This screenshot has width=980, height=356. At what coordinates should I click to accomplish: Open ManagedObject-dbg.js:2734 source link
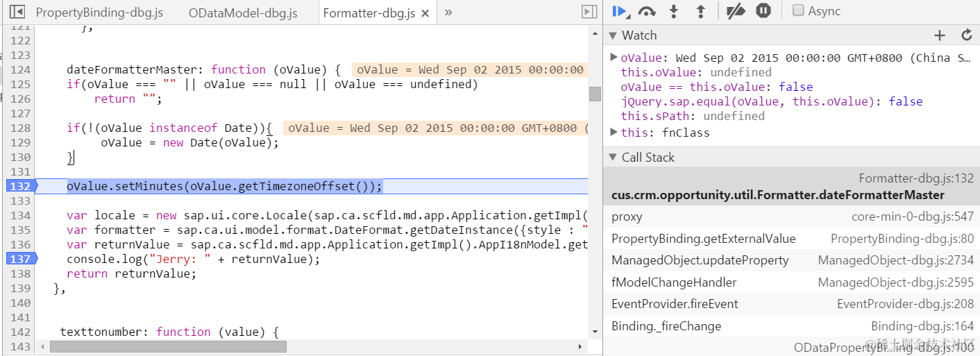896,260
